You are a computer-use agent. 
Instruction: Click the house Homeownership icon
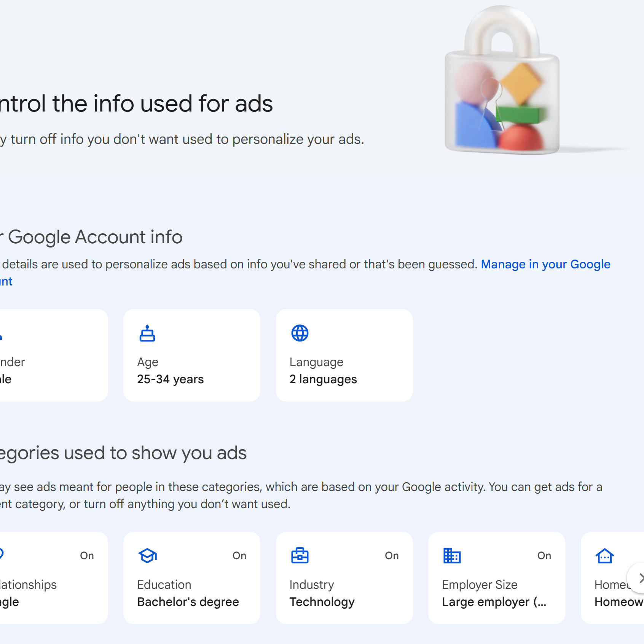coord(605,556)
